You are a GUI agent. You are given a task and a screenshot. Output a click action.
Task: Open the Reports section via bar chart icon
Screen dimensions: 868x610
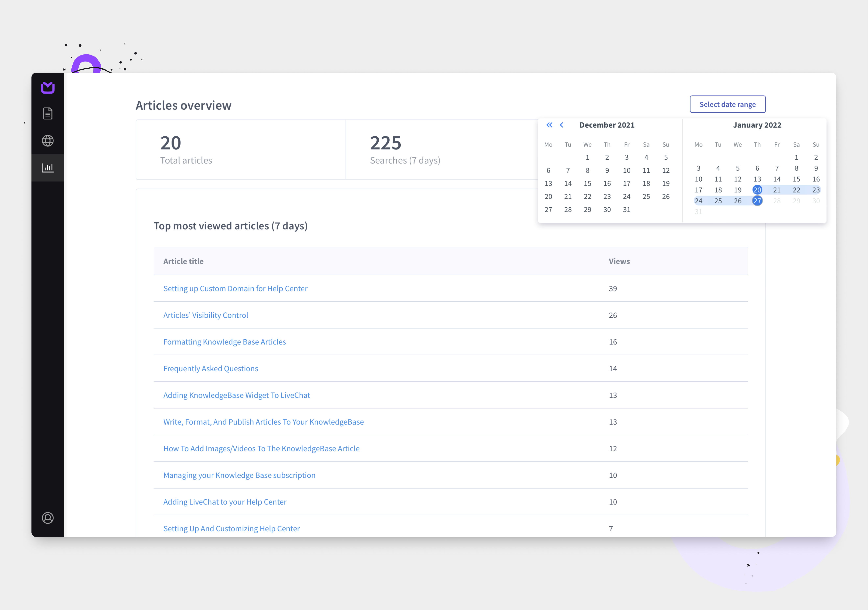coord(48,167)
